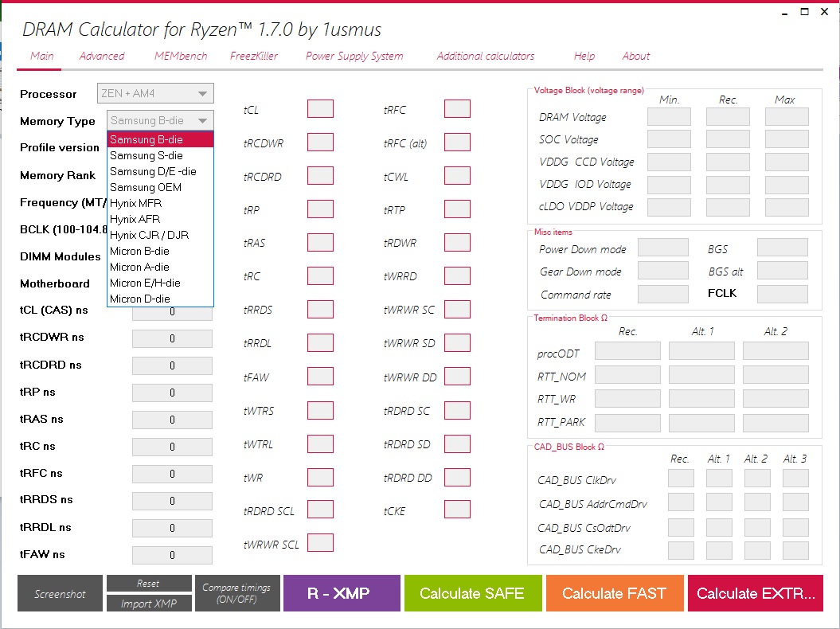Click Calculate FAST button
840x629 pixels.
pyautogui.click(x=615, y=593)
